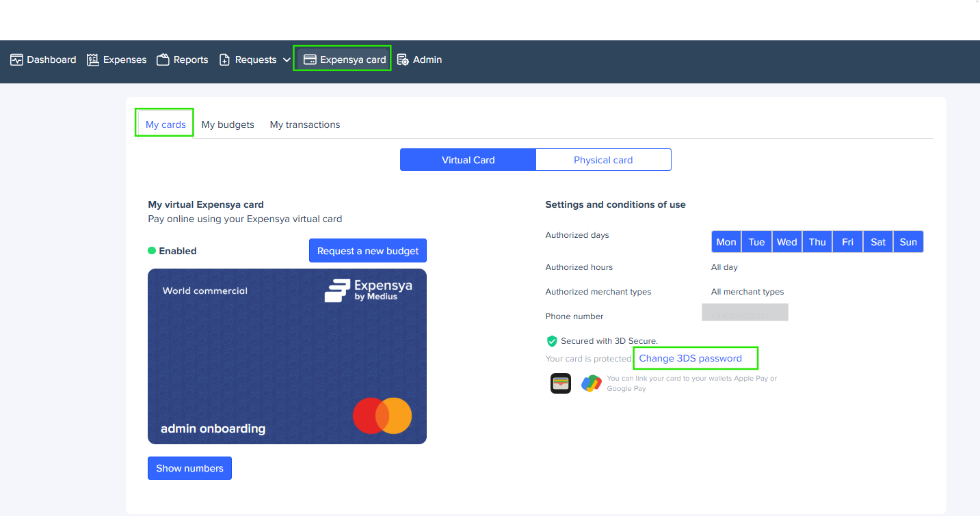Click the green Enabled status dot
This screenshot has height=516, width=980.
pyautogui.click(x=152, y=251)
